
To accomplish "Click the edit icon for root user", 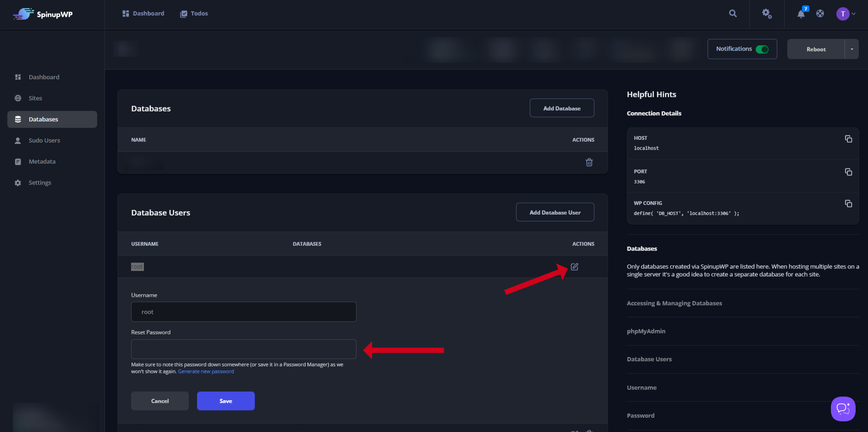I will pyautogui.click(x=574, y=267).
